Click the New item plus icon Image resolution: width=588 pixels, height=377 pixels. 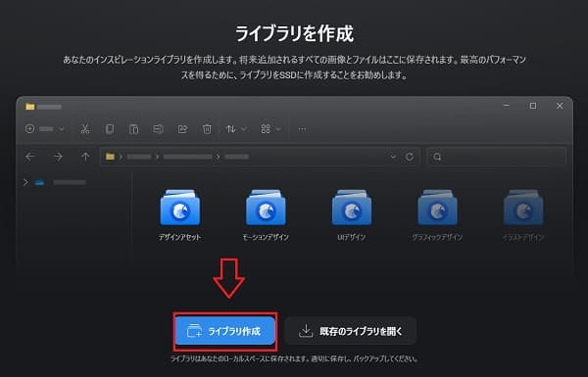coord(29,129)
